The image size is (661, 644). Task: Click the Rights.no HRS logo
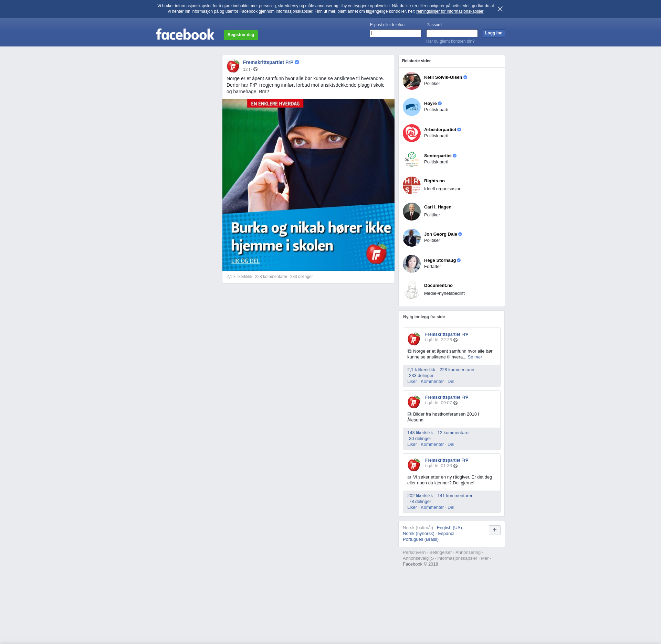point(412,185)
